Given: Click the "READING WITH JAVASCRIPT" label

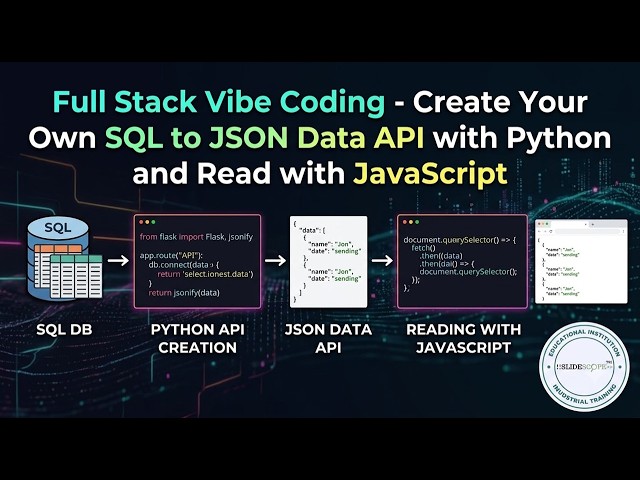Looking at the screenshot, I should click(463, 338).
